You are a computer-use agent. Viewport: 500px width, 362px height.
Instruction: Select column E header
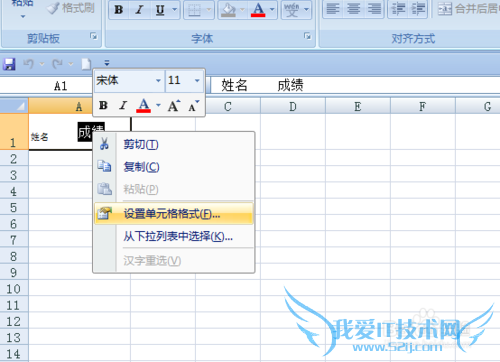(x=358, y=106)
